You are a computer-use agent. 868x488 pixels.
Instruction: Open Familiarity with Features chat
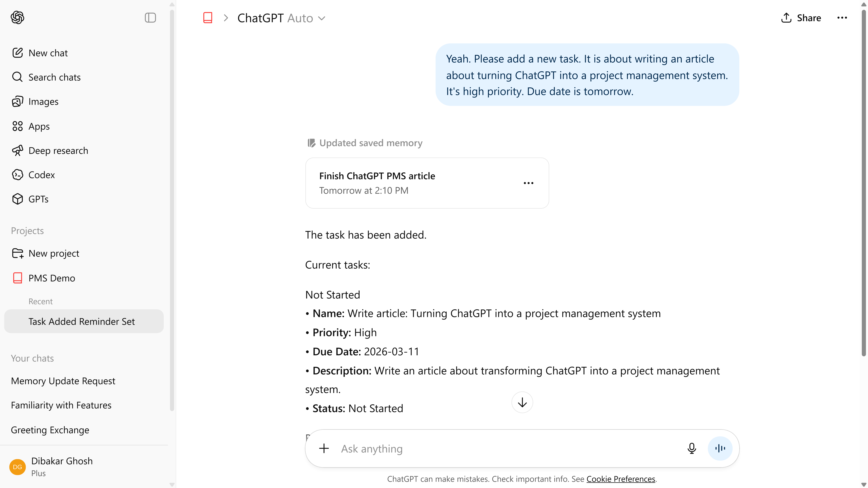point(84,405)
